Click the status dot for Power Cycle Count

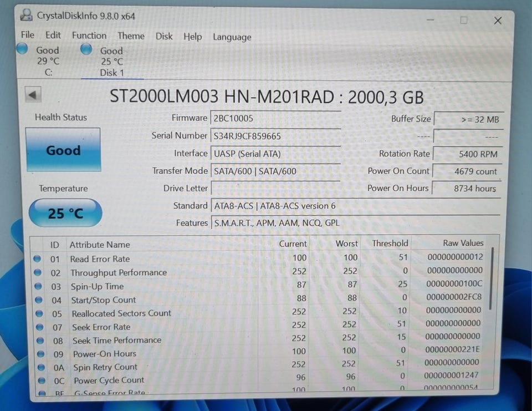(42, 380)
